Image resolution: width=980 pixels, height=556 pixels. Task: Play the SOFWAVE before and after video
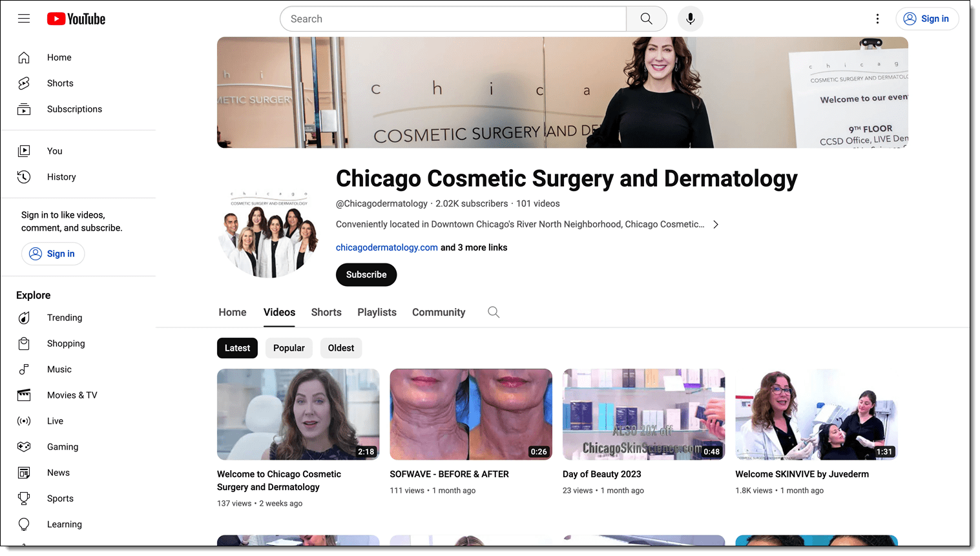[471, 414]
